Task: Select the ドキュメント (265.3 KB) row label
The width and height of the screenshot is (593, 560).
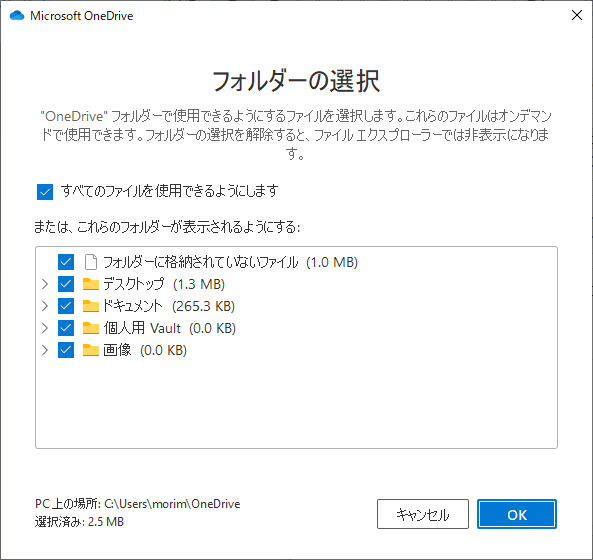Action: (169, 306)
